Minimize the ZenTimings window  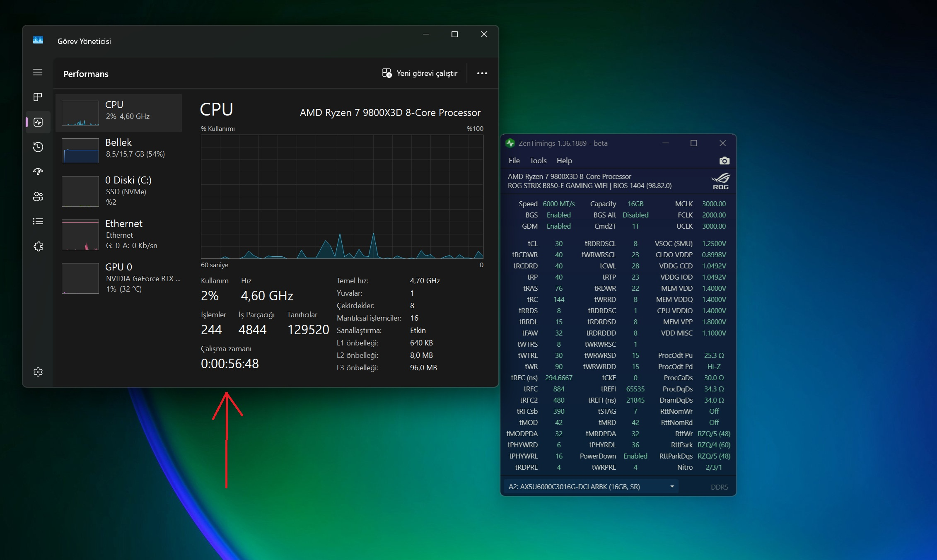click(666, 143)
